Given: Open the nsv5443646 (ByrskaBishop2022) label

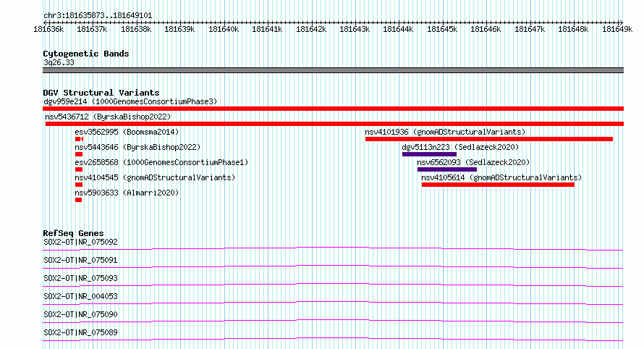Looking at the screenshot, I should click(137, 147).
